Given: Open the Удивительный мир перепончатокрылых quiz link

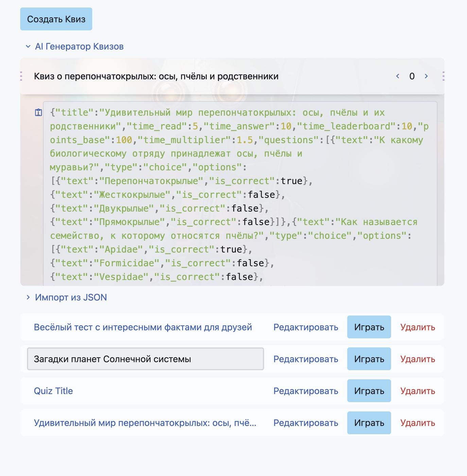Looking at the screenshot, I should pos(145,423).
